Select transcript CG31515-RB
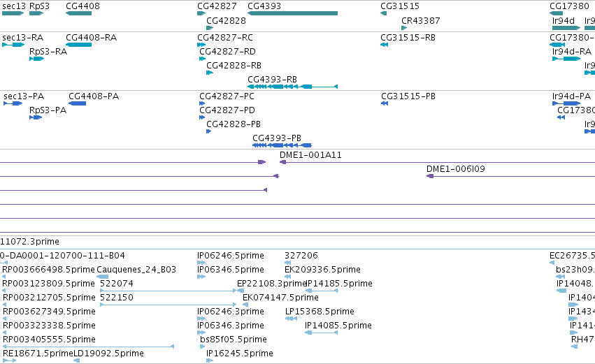595x364 pixels. [x=408, y=38]
